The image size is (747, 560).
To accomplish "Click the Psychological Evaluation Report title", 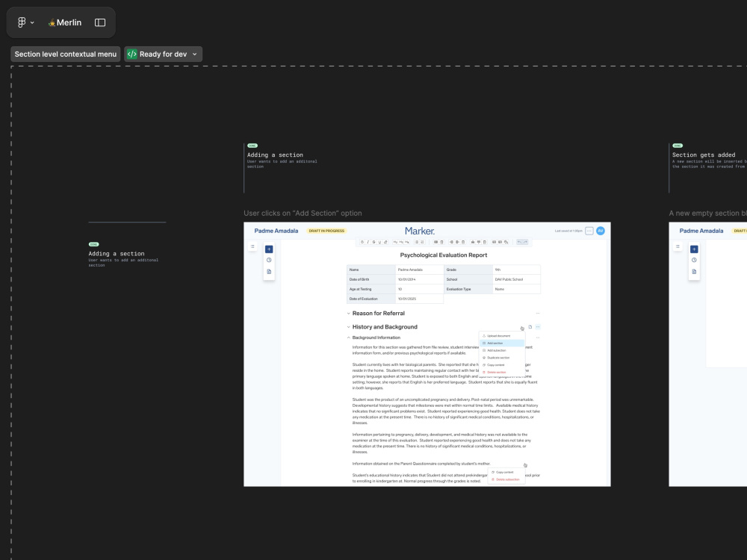I will 444,255.
